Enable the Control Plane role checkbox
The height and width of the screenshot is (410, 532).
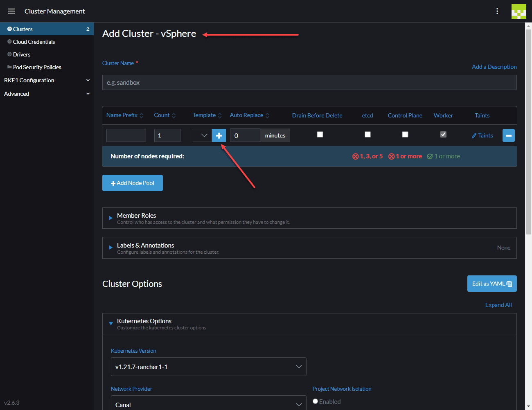405,134
